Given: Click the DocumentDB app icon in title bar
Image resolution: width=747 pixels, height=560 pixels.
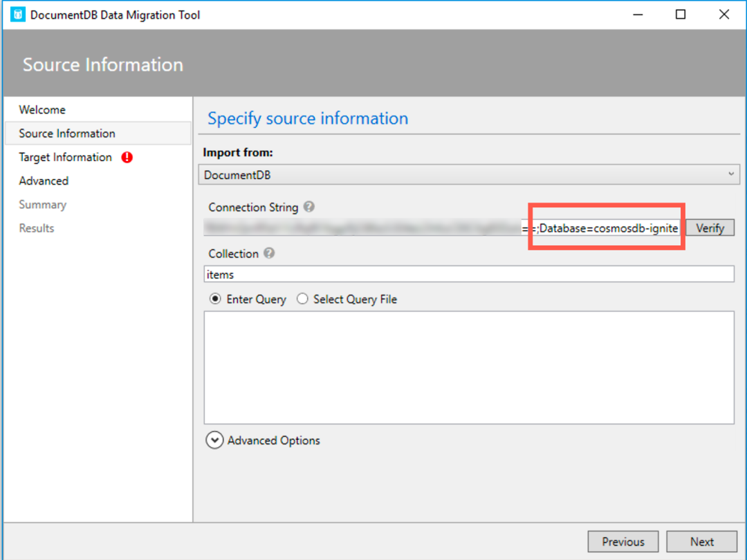Looking at the screenshot, I should (17, 15).
